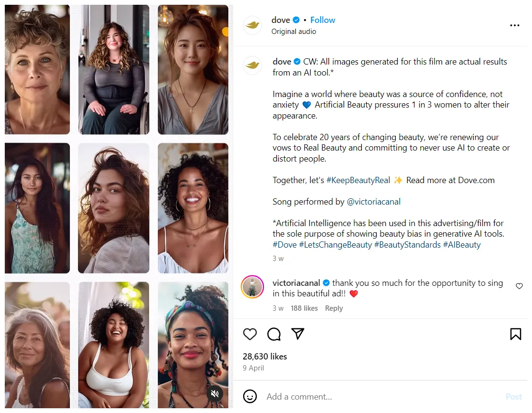Image resolution: width=532 pixels, height=413 pixels.
Task: Click Original audio link
Action: [293, 32]
